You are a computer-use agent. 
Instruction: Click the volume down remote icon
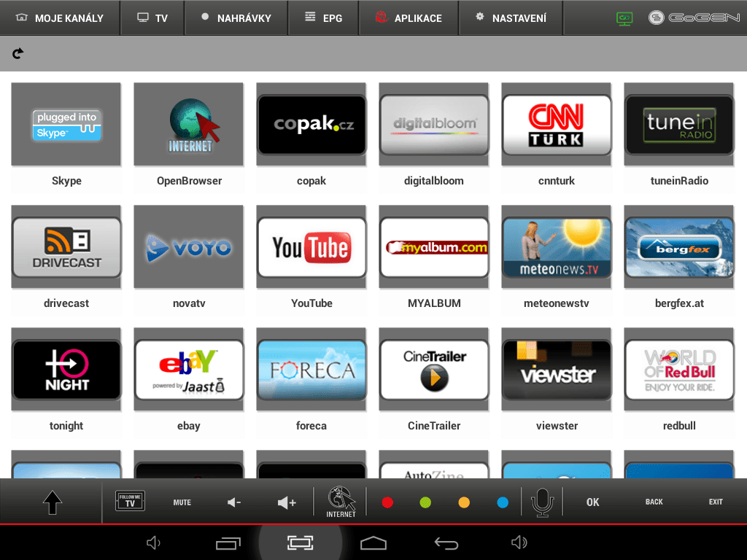pyautogui.click(x=234, y=502)
